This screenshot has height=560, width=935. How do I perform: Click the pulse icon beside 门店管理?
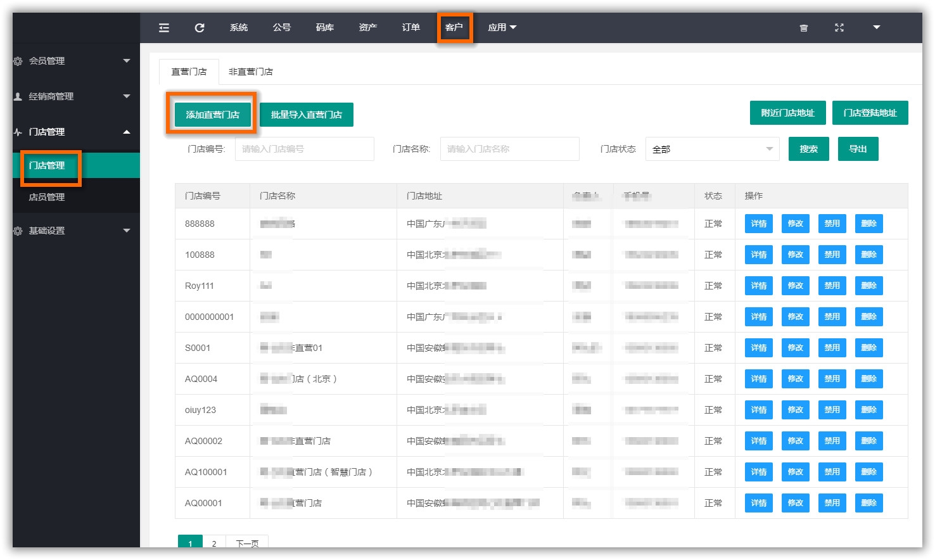pyautogui.click(x=18, y=132)
